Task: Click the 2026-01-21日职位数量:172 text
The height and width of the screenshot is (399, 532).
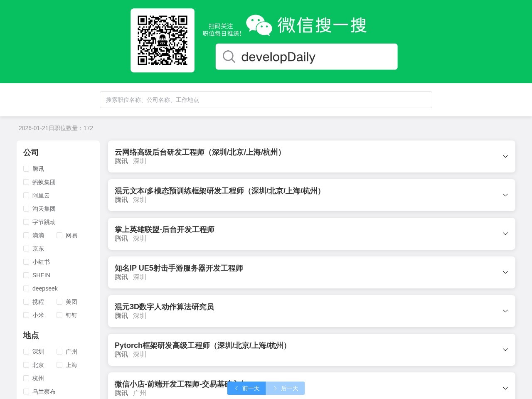Action: coord(56,128)
